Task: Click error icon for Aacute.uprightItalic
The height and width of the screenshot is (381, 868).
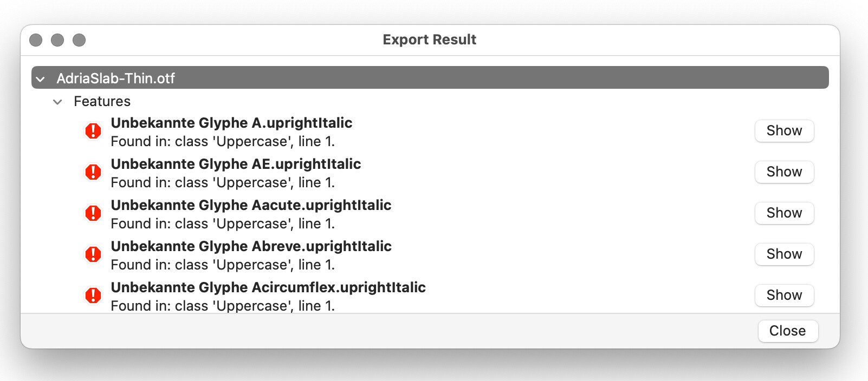Action: (93, 213)
